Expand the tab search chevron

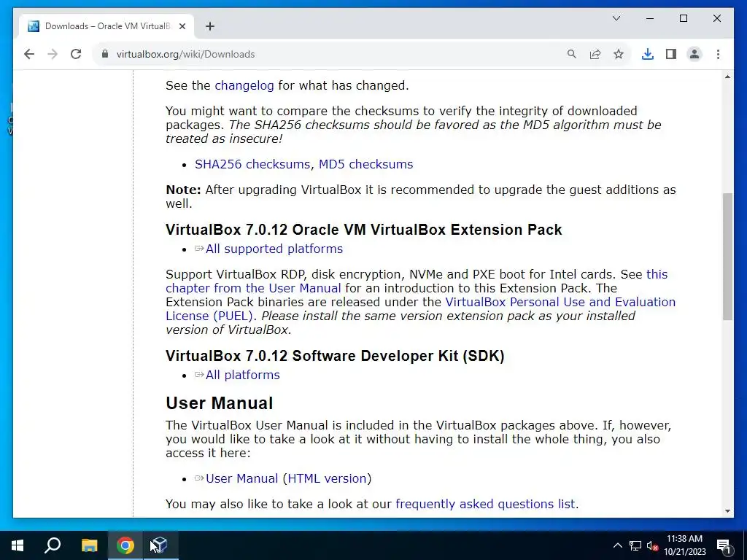tap(616, 18)
